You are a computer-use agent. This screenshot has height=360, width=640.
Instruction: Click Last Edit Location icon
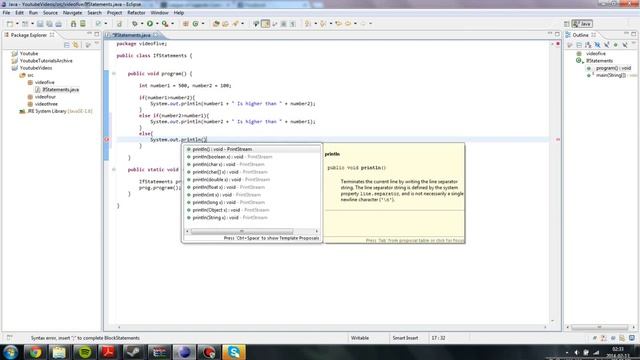338,24
